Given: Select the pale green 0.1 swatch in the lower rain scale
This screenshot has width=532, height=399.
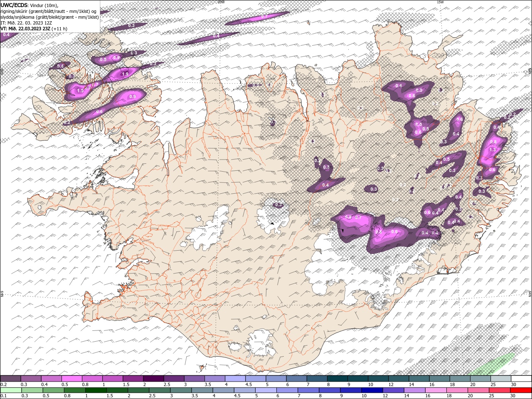Looking at the screenshot, I should [x=11, y=390].
